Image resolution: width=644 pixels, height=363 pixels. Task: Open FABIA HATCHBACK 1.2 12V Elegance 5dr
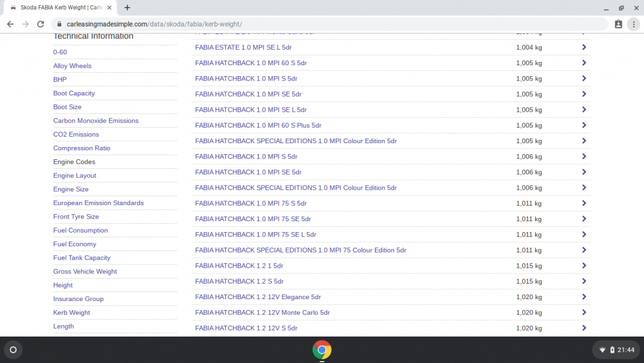pos(258,297)
